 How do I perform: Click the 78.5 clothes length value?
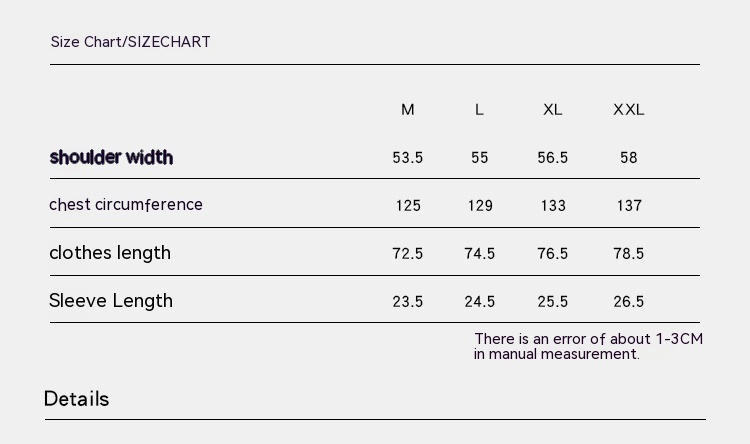click(x=628, y=254)
